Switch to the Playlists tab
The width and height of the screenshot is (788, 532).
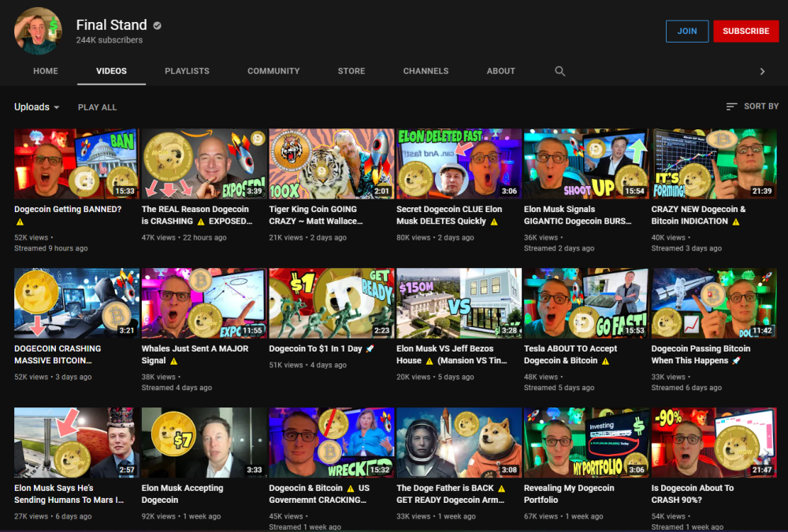(x=187, y=71)
